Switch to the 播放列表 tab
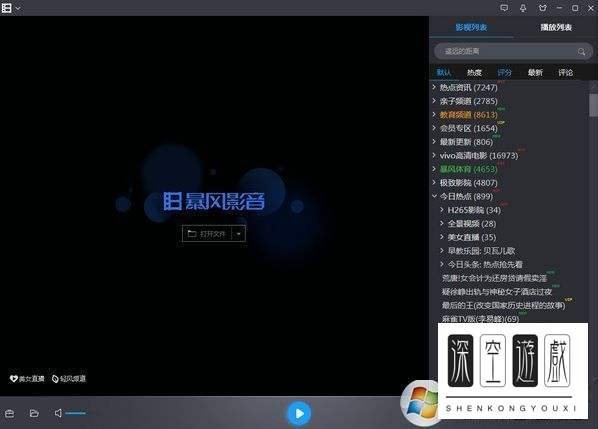 coord(556,27)
